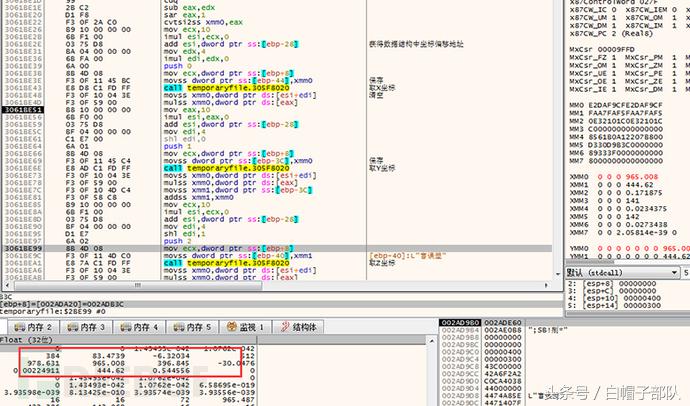Select the 'shl edi,1' instruction

(184, 234)
